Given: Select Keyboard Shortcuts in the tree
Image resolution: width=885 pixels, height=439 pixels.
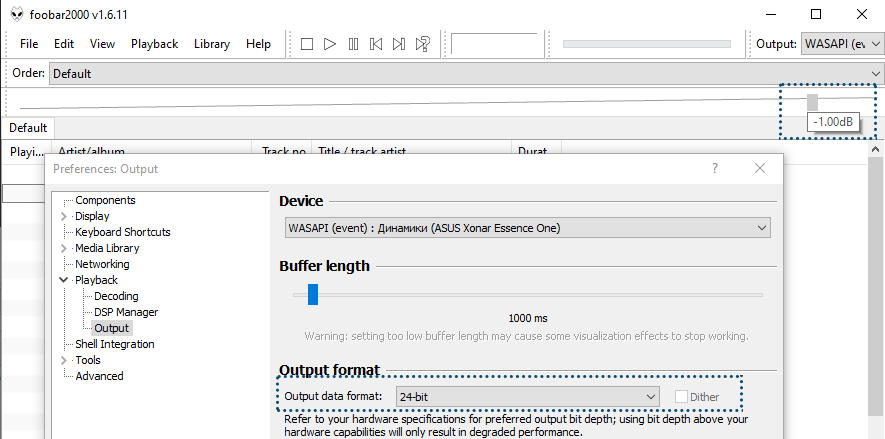Looking at the screenshot, I should coord(122,232).
